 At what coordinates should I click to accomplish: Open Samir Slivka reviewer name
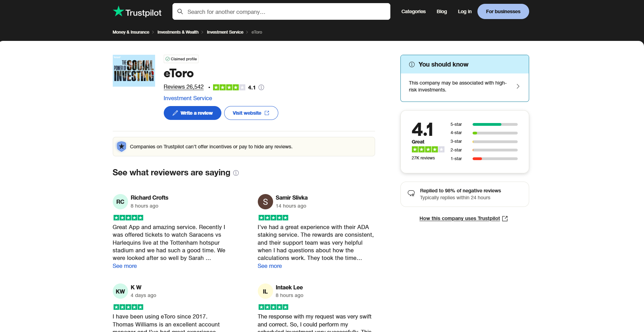tap(291, 198)
